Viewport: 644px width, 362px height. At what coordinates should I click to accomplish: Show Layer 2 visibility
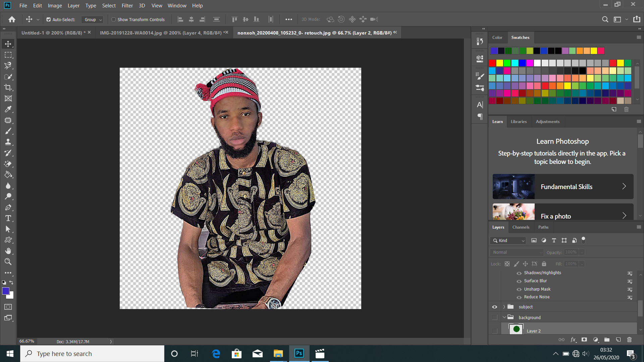click(495, 331)
